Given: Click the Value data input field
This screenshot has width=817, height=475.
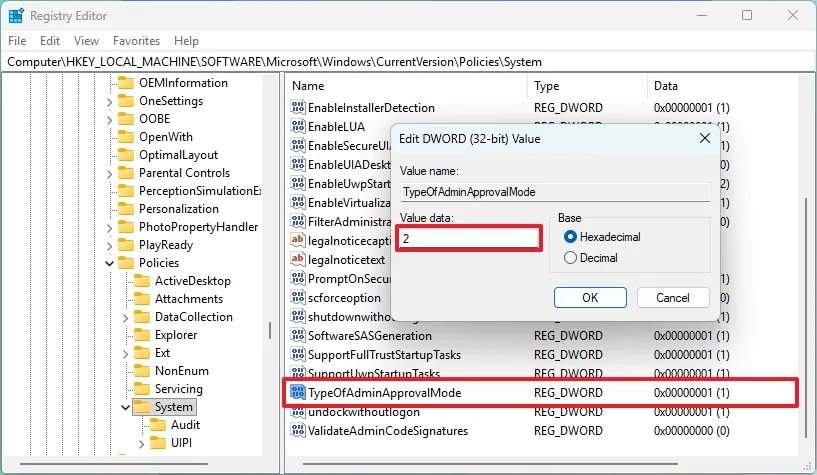Looking at the screenshot, I should pos(469,239).
